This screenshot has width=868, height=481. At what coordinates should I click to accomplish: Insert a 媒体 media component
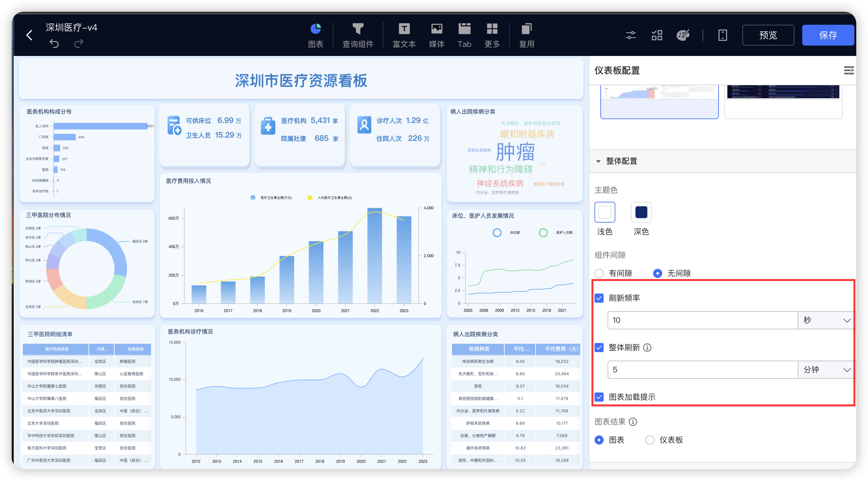(437, 35)
